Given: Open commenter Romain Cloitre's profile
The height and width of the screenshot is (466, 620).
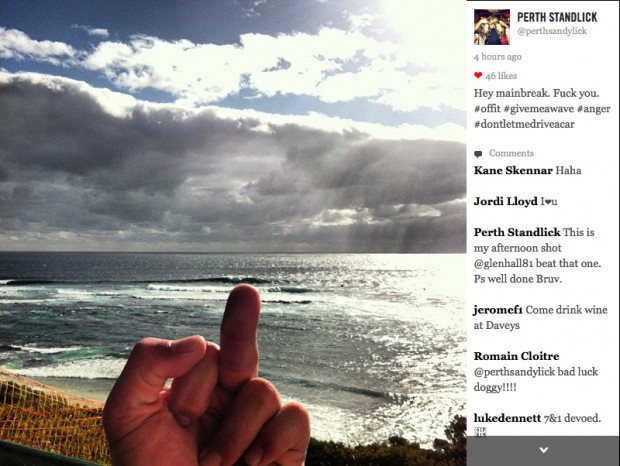Looking at the screenshot, I should pyautogui.click(x=516, y=356).
